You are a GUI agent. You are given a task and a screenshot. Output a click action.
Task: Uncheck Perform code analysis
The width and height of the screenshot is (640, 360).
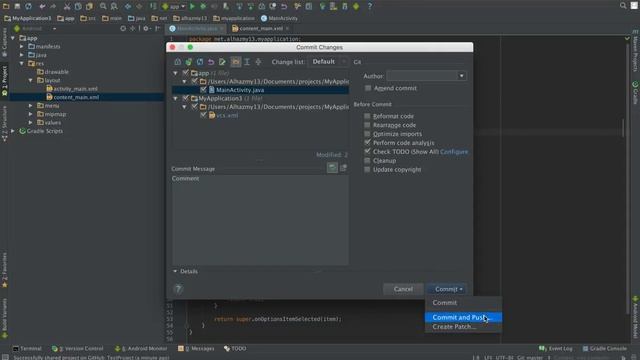click(x=367, y=142)
